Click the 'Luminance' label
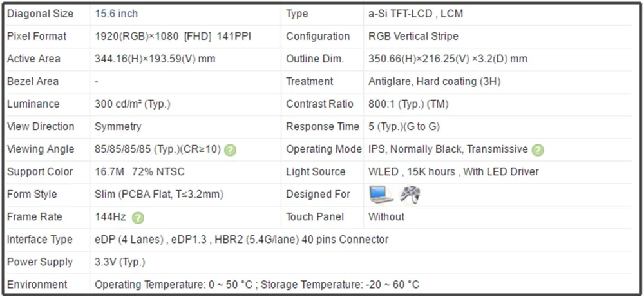The width and height of the screenshot is (644, 297). pos(33,104)
